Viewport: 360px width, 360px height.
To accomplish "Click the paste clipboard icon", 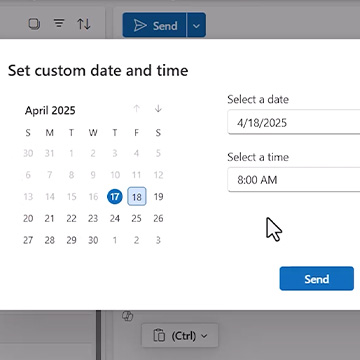I will click(x=159, y=336).
